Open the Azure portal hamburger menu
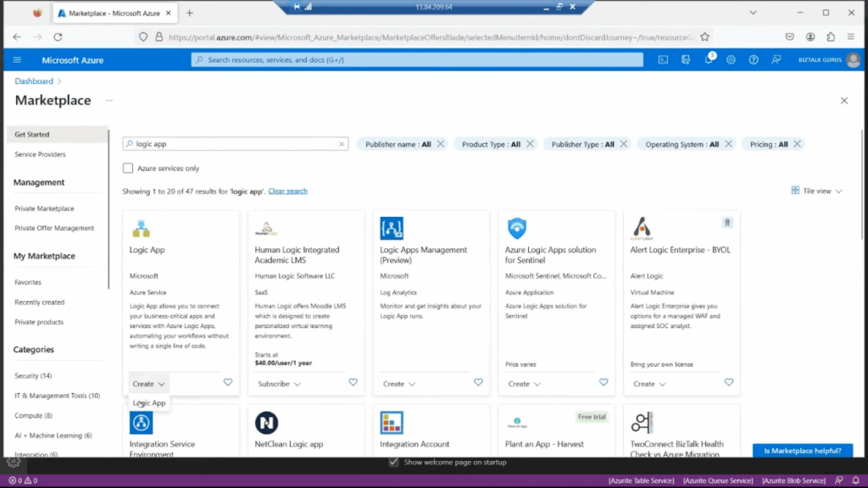The image size is (868, 488). [x=17, y=60]
